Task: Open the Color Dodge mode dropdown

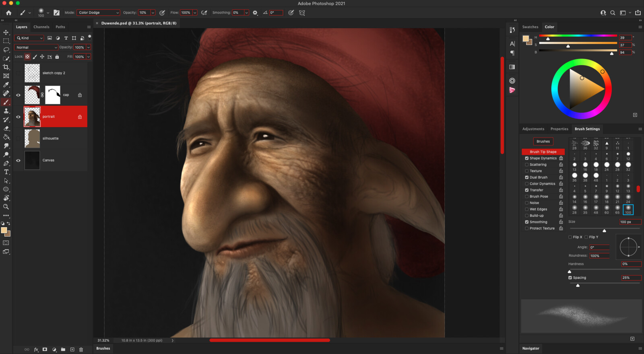Action: (x=98, y=13)
